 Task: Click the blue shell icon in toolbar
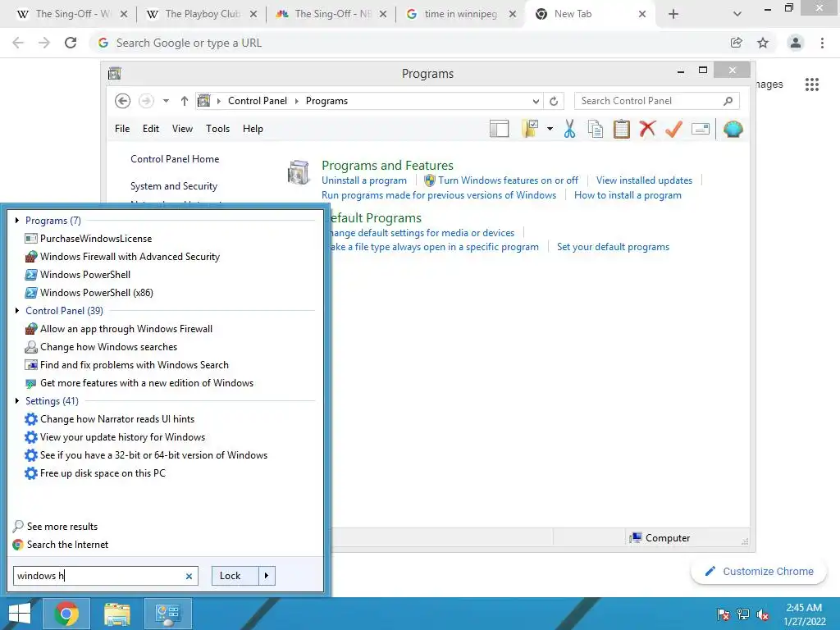tap(733, 129)
